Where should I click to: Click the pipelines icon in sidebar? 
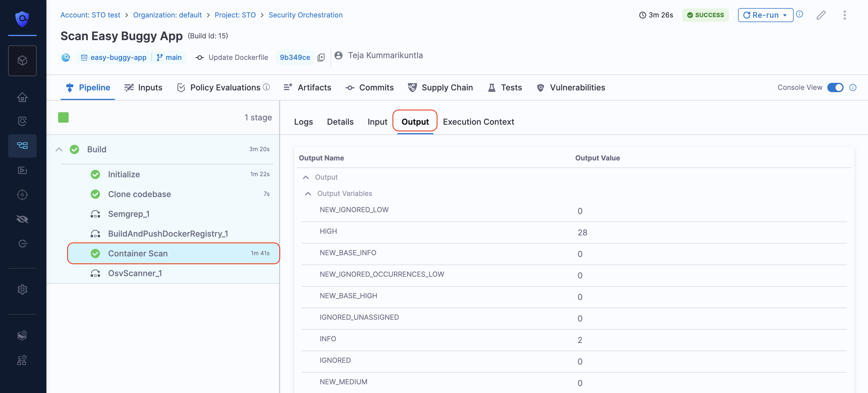tap(22, 146)
